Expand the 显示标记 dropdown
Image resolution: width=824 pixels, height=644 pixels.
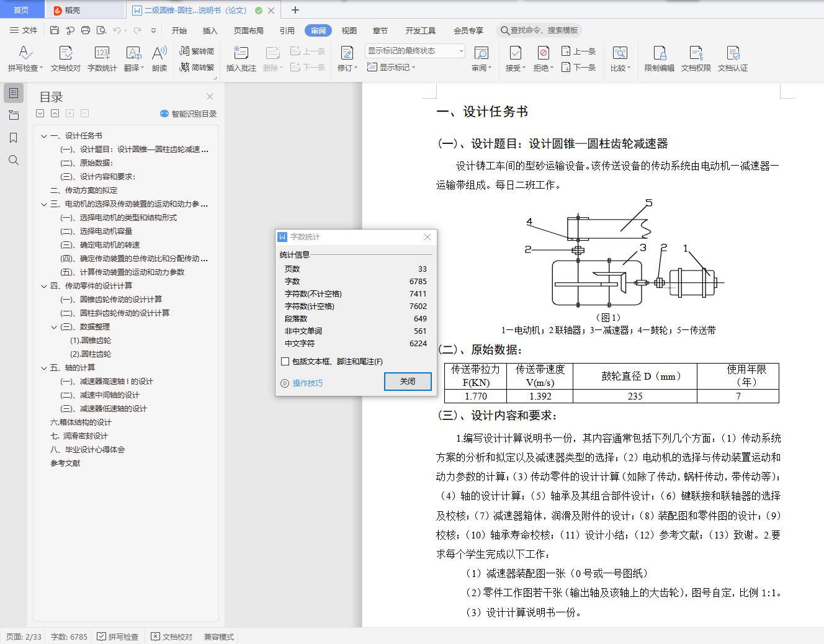(391, 67)
